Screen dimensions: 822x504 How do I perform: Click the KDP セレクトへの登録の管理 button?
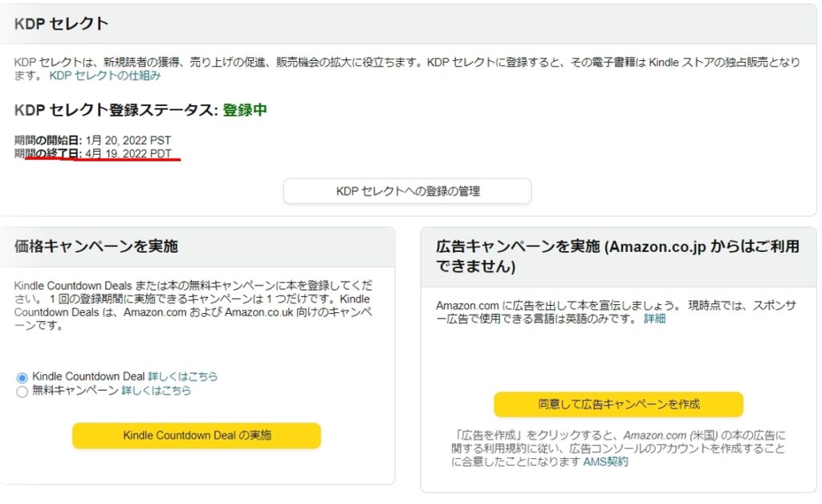coord(407,191)
